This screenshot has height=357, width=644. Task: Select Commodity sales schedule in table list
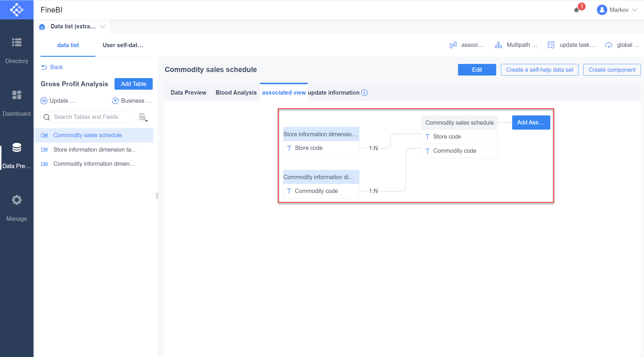[x=93, y=135]
